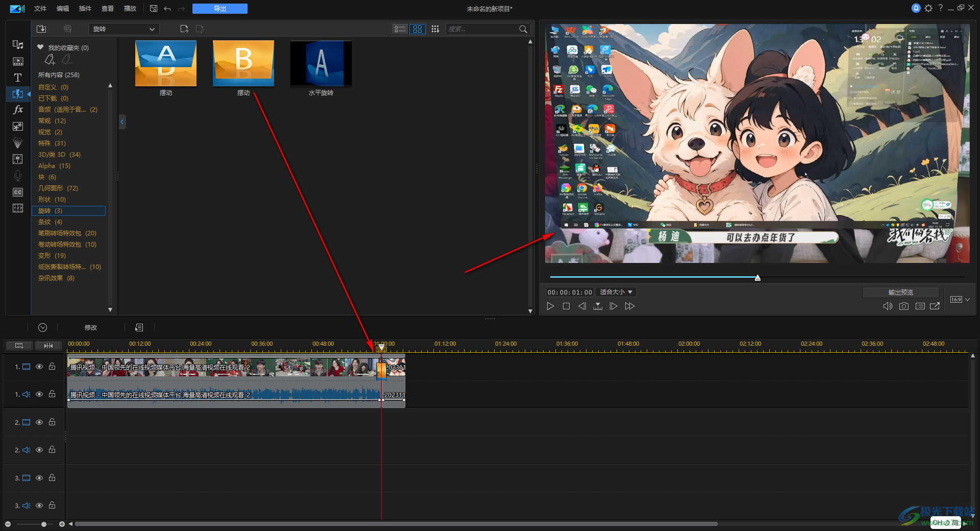The width and height of the screenshot is (980, 531).
Task: Open the Particle Room icon in sidebar
Action: [18, 142]
